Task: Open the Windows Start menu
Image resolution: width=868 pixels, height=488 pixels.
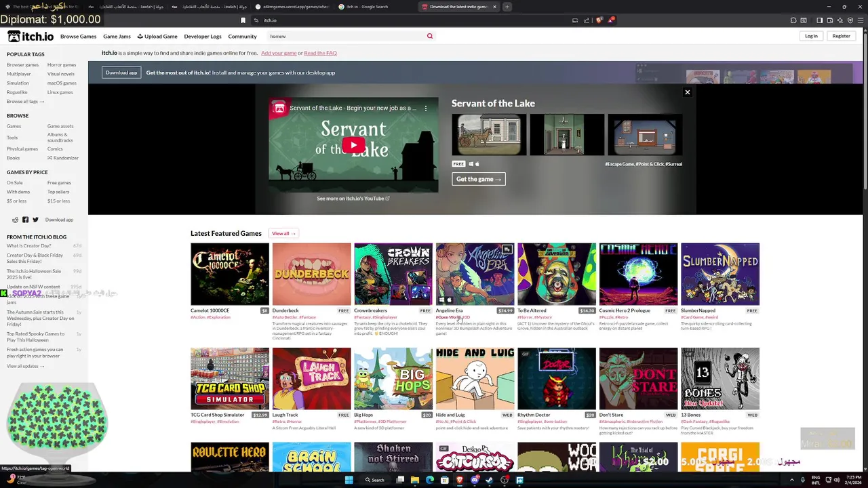Action: point(349,480)
